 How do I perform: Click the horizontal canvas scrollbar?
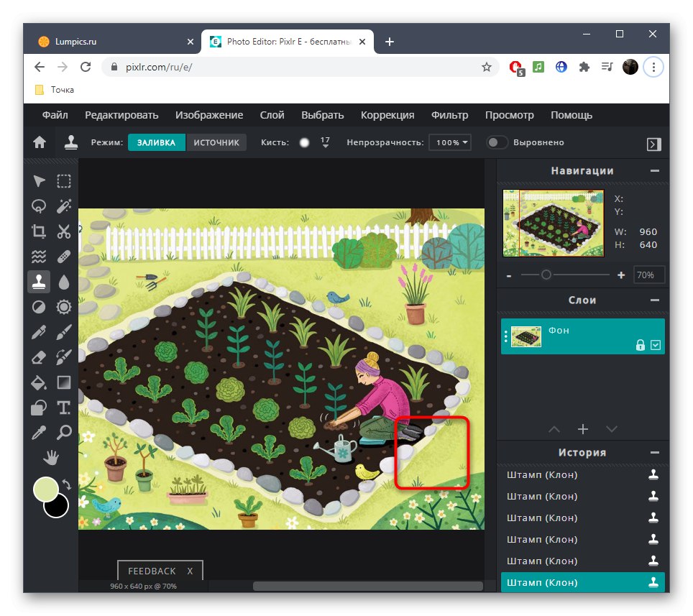(368, 586)
